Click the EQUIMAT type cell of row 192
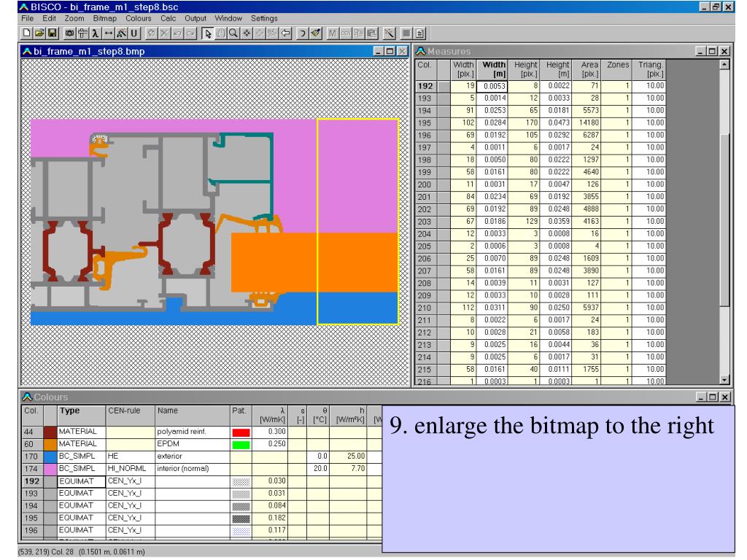 pyautogui.click(x=81, y=481)
